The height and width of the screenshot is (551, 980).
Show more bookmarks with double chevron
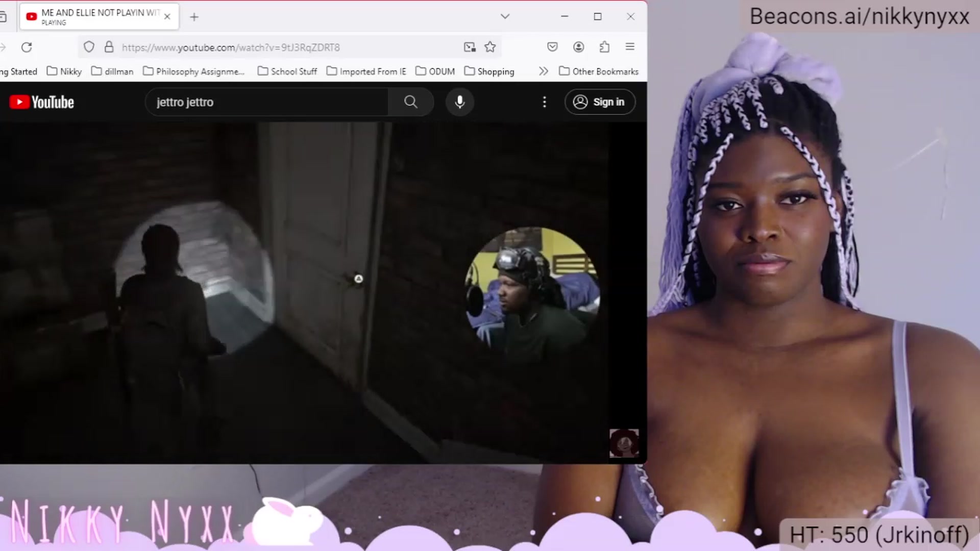pyautogui.click(x=544, y=71)
